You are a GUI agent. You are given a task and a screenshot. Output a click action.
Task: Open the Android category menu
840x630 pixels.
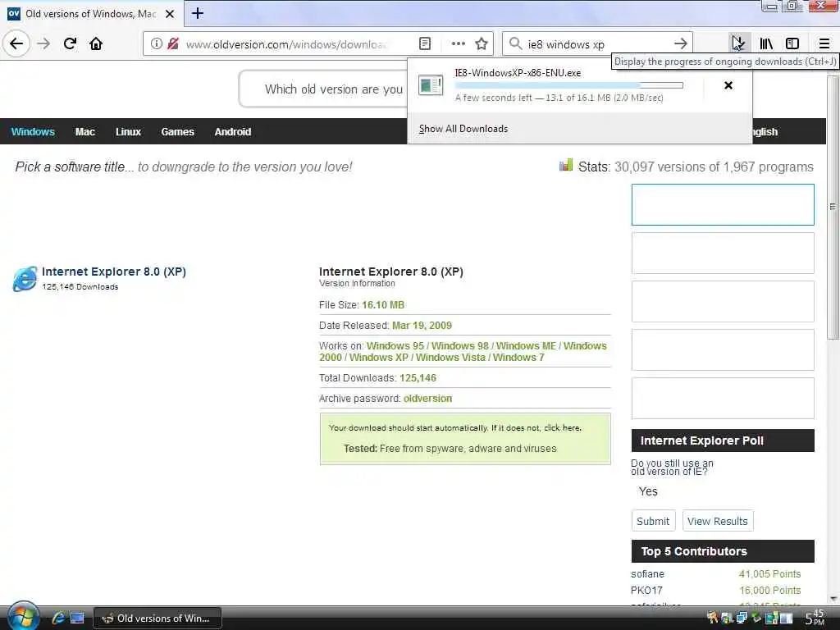point(232,132)
